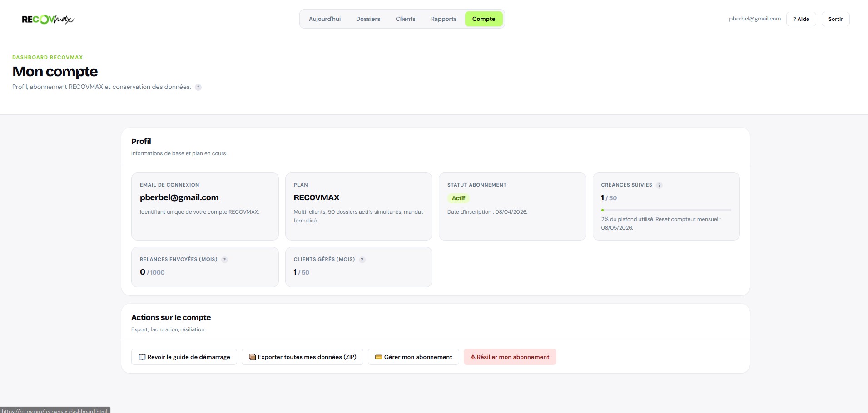Image resolution: width=868 pixels, height=413 pixels.
Task: Switch to the Aujourd'hui tab
Action: click(x=325, y=19)
